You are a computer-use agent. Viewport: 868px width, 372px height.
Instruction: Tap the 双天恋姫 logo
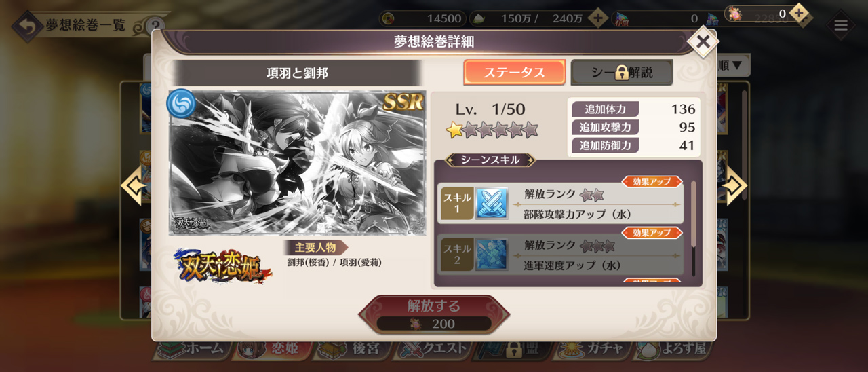click(222, 265)
